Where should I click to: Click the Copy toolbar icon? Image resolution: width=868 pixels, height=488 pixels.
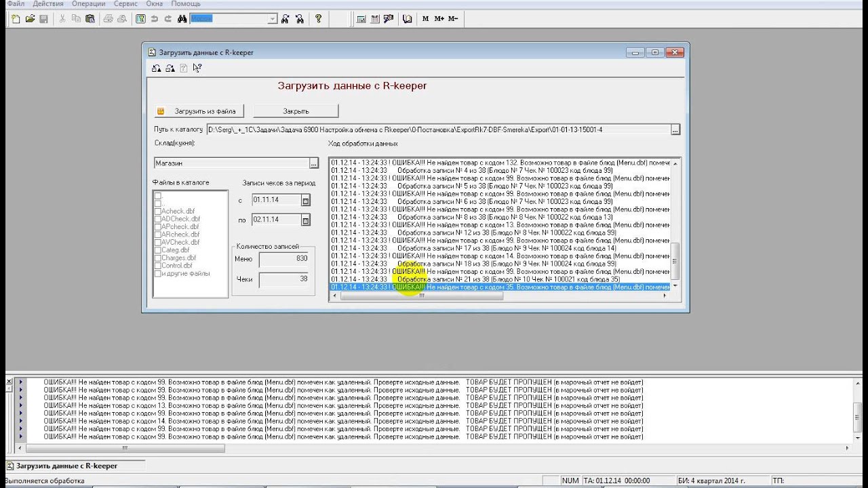pos(76,19)
